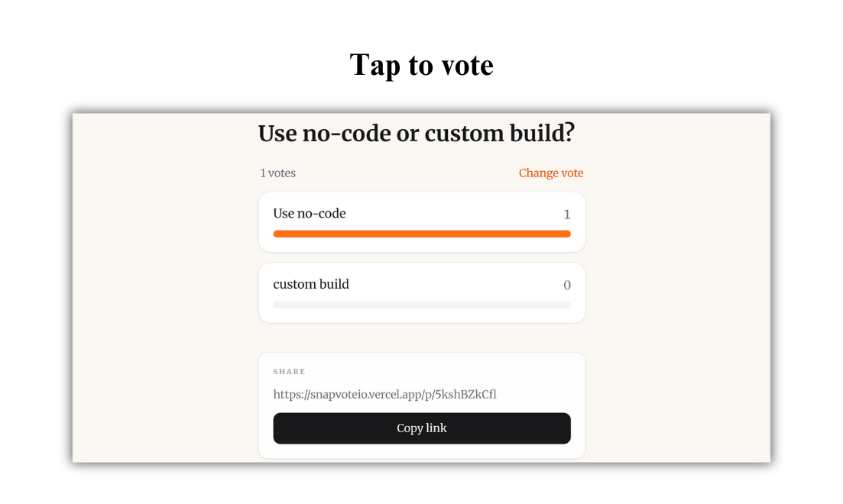Click the 1 votes counter text
This screenshot has width=843, height=504.
click(x=277, y=173)
